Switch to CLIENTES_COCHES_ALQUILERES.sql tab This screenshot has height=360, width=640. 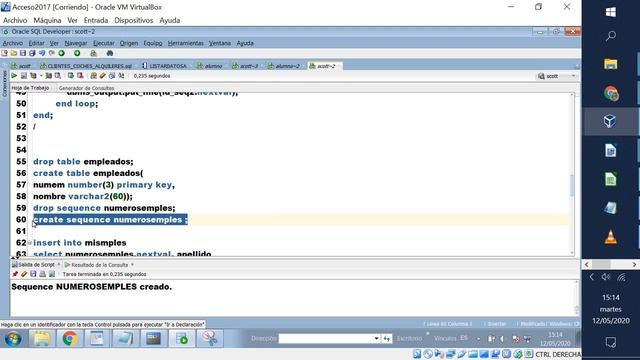pyautogui.click(x=86, y=66)
